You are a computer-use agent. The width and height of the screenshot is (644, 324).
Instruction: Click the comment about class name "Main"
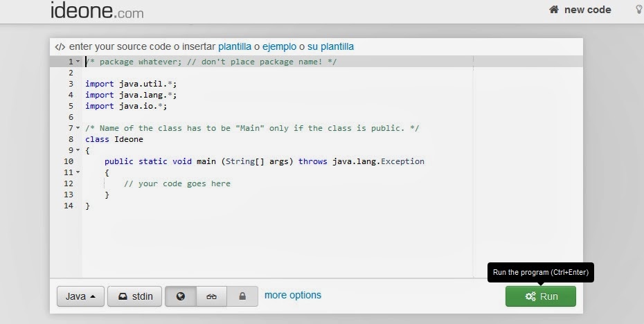[x=252, y=128]
